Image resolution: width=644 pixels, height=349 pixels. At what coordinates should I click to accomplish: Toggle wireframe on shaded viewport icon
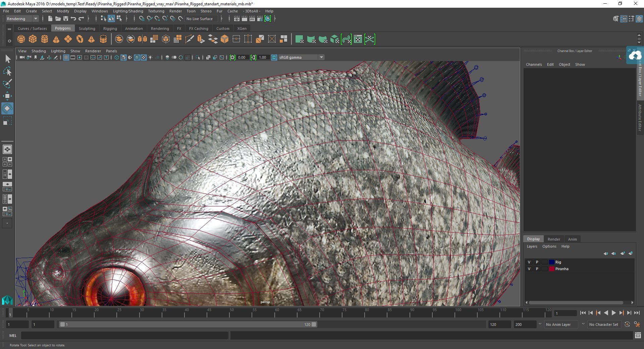[137, 57]
